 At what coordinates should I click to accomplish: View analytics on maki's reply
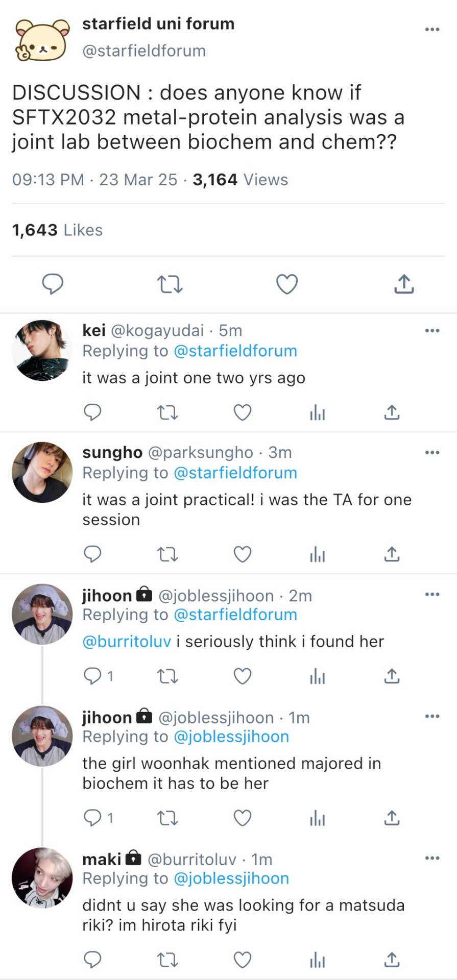tap(317, 961)
